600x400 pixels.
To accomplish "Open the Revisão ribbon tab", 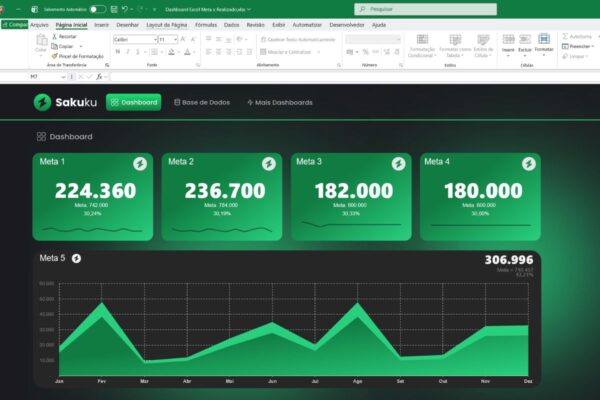I will point(256,25).
